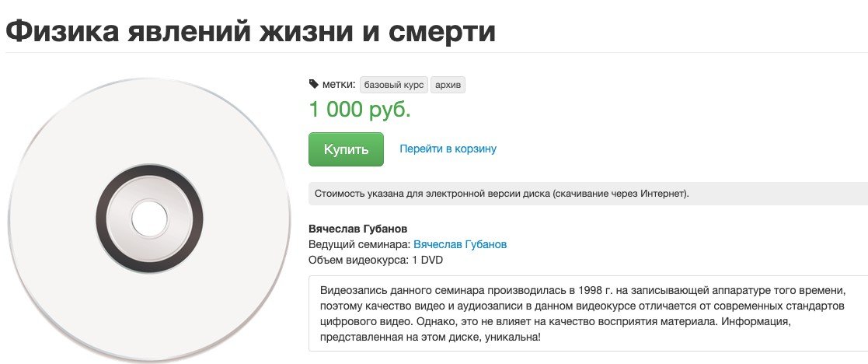Open the Вячеслав Губанов presenter link
The height and width of the screenshot is (364, 868).
[x=460, y=244]
